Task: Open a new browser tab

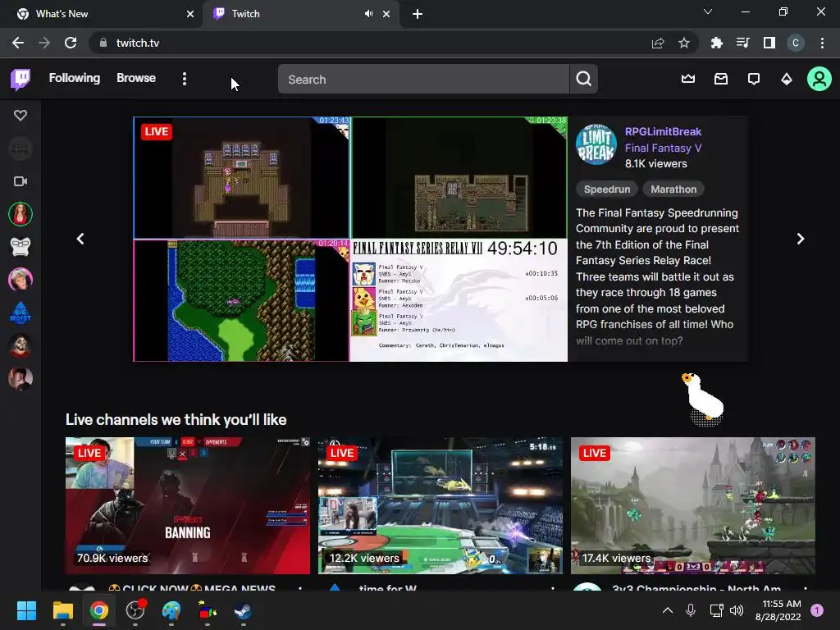Action: (x=418, y=15)
